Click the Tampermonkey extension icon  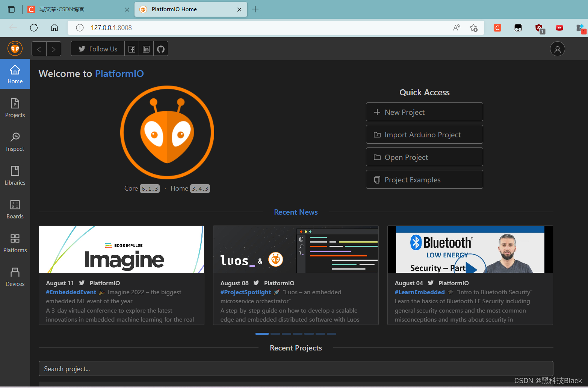(518, 28)
